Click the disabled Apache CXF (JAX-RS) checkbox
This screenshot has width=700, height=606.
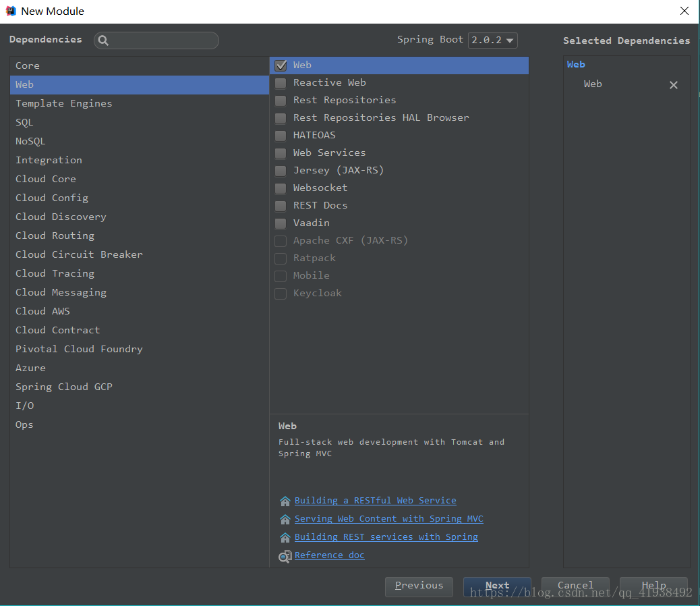tap(281, 241)
